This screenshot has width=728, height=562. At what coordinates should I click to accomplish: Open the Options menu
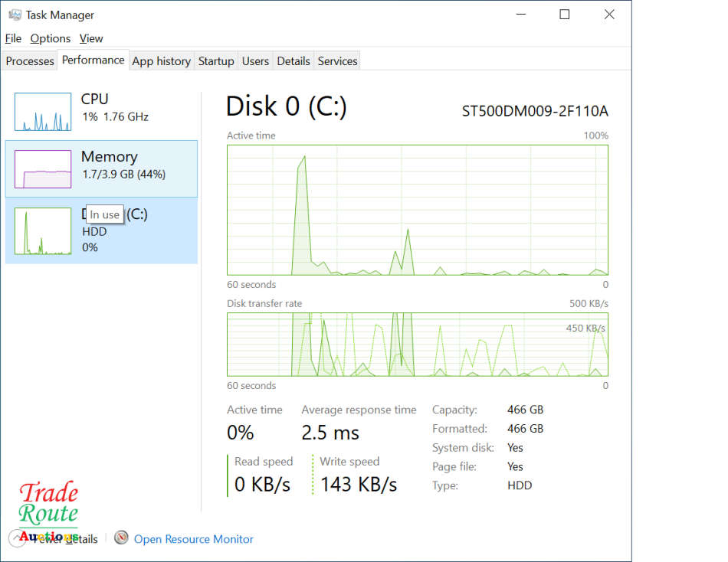[50, 38]
